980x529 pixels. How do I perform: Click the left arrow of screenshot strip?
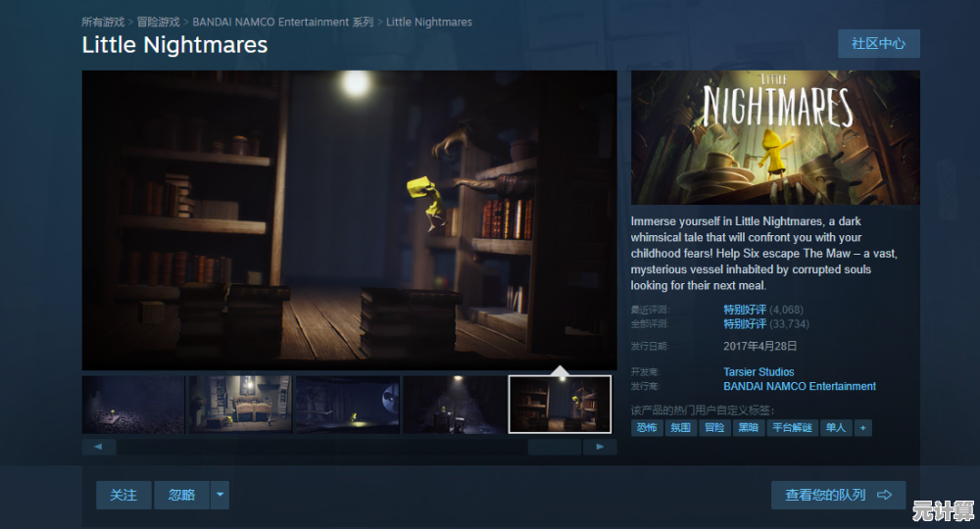tap(99, 447)
